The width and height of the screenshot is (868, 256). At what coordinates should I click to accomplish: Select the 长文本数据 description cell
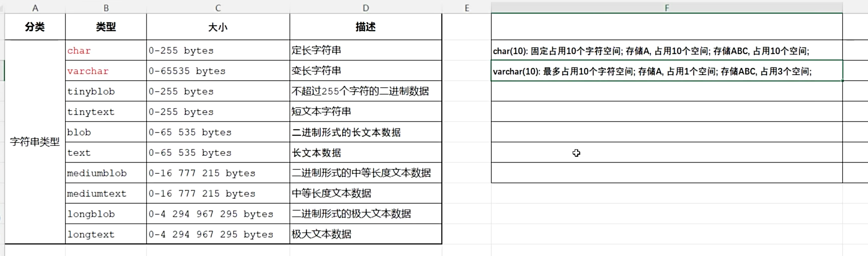pyautogui.click(x=366, y=152)
